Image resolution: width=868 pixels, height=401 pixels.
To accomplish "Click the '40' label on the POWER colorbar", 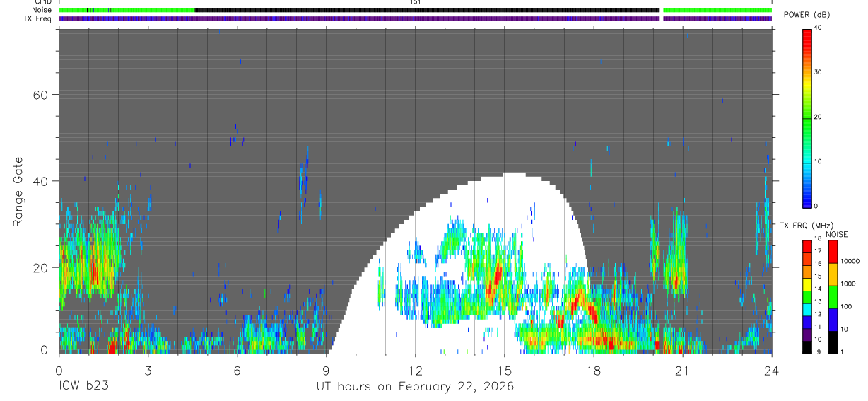I will point(819,28).
